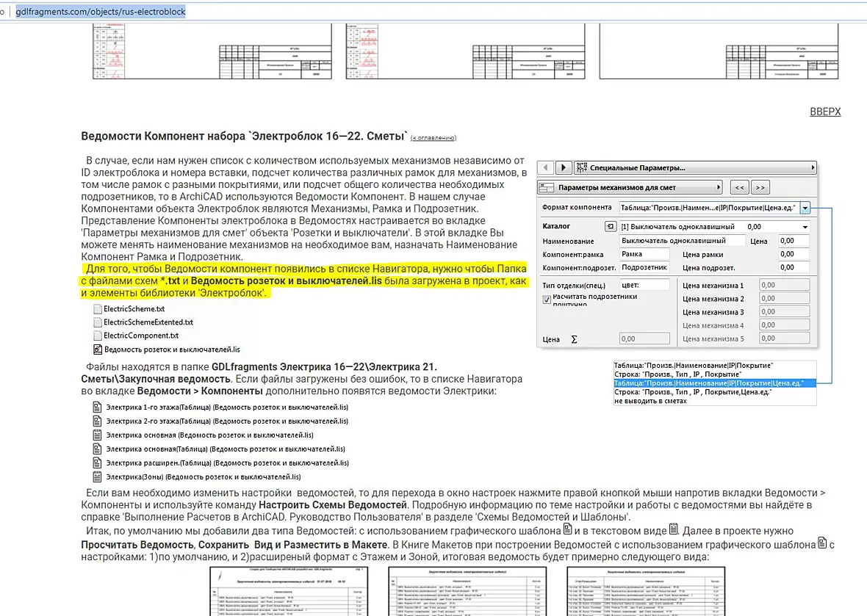Go to next parameters page arrow

coord(564,167)
